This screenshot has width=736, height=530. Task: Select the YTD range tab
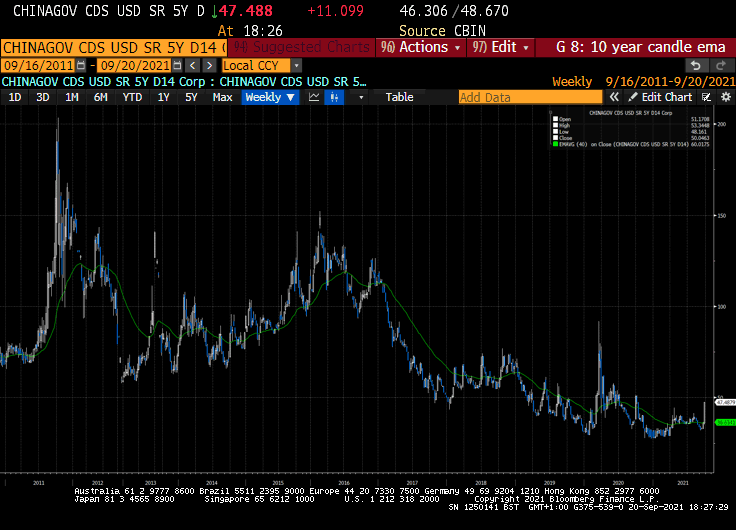(x=132, y=97)
